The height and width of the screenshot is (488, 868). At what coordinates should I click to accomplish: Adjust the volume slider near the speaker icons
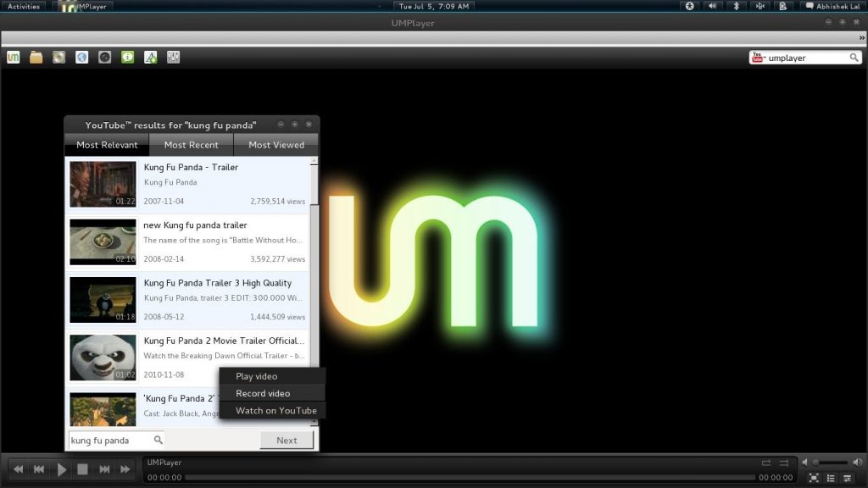831,462
